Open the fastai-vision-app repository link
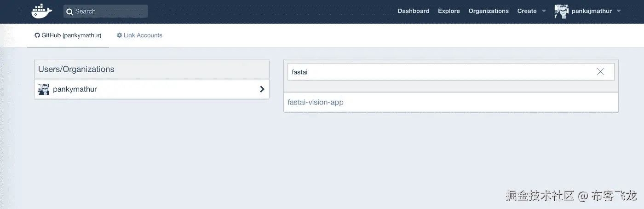This screenshot has height=209, width=644. (316, 102)
